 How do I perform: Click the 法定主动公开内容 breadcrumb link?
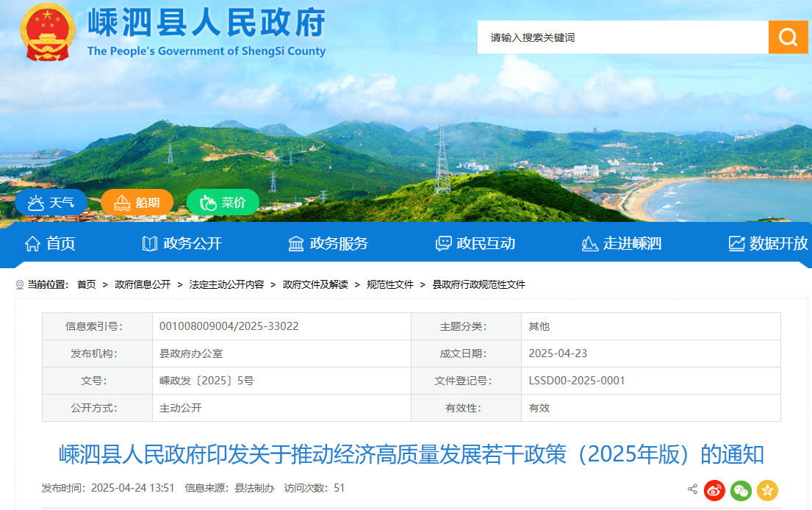pyautogui.click(x=226, y=284)
